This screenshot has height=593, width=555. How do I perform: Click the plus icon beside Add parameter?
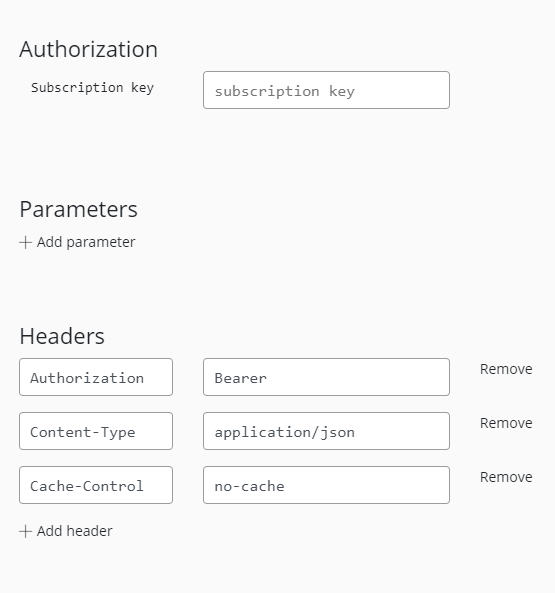[25, 242]
